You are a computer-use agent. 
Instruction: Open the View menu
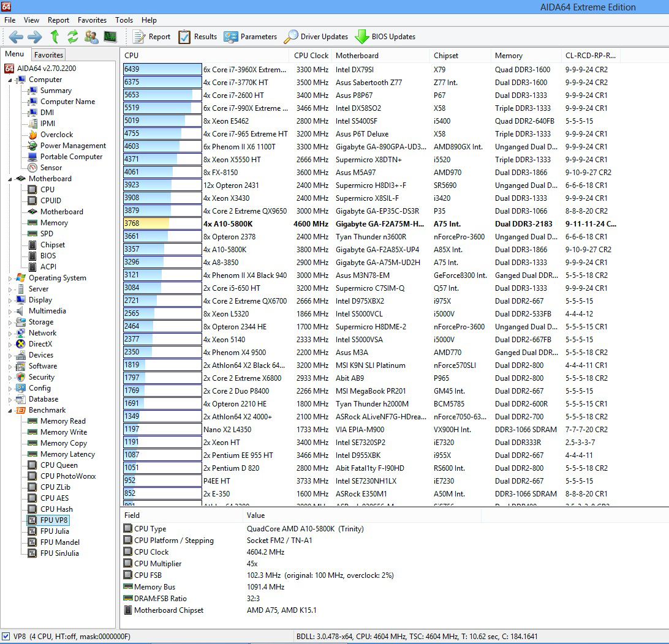(x=32, y=20)
